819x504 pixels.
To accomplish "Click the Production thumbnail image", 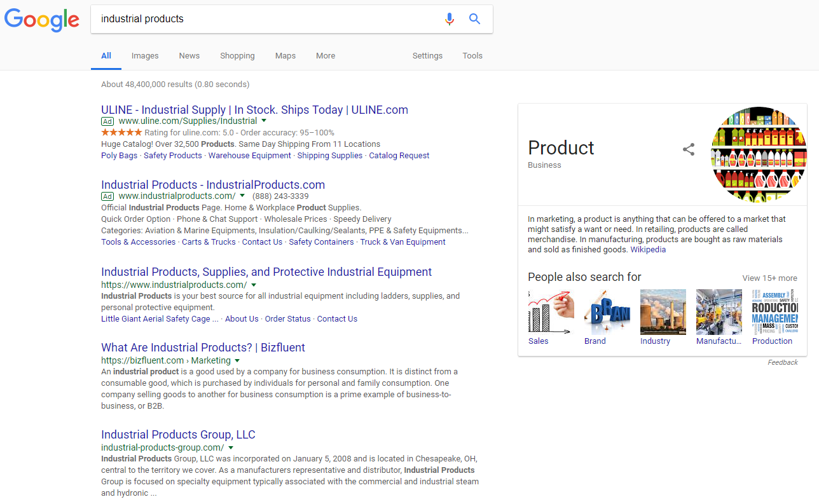I will point(774,312).
